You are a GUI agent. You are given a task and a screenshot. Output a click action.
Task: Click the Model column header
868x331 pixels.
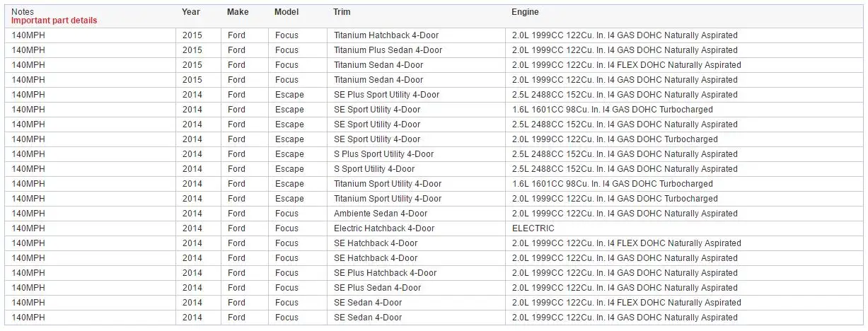point(287,12)
